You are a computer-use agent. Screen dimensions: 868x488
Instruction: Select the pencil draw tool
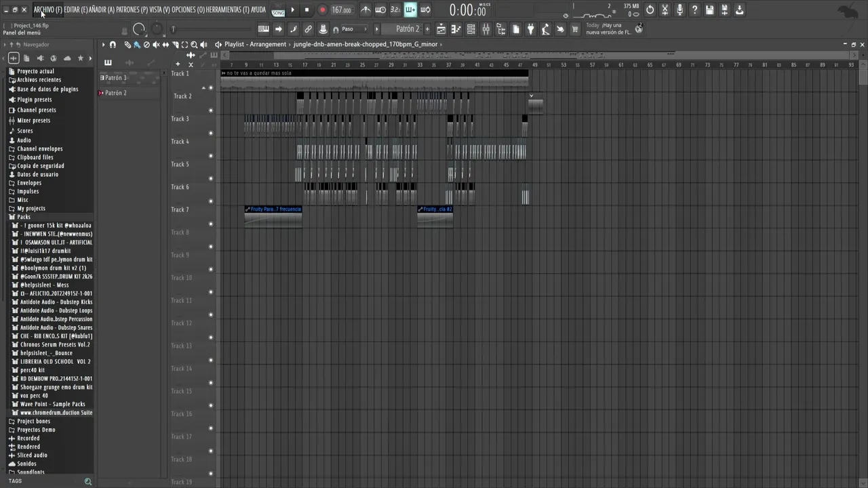pos(127,45)
